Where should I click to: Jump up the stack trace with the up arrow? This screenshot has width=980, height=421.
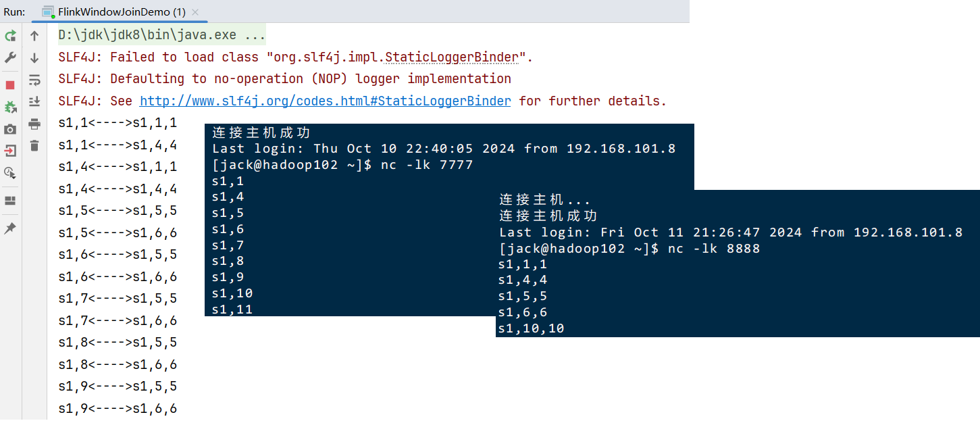[x=34, y=36]
